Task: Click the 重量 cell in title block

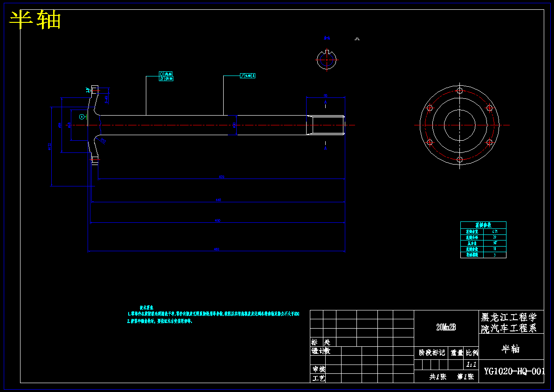Action: pyautogui.click(x=457, y=352)
